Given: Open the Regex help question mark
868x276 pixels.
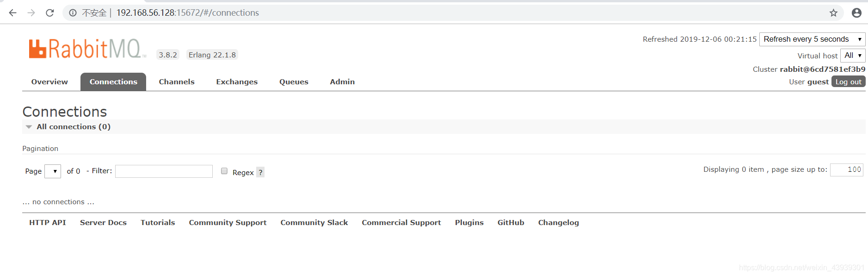Looking at the screenshot, I should point(260,172).
